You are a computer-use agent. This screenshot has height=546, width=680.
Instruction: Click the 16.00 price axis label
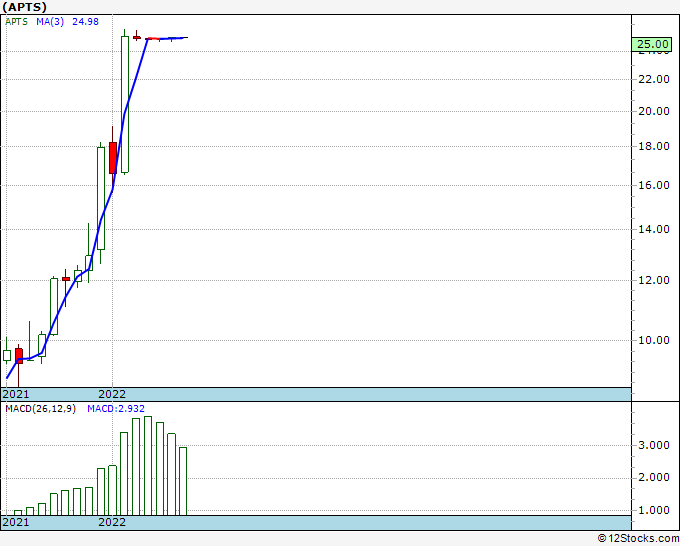pos(654,185)
